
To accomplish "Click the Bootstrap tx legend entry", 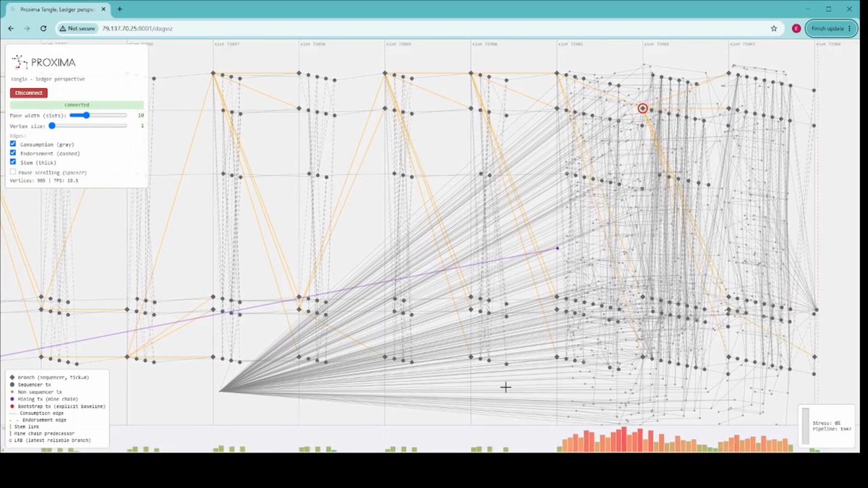I will (56, 406).
